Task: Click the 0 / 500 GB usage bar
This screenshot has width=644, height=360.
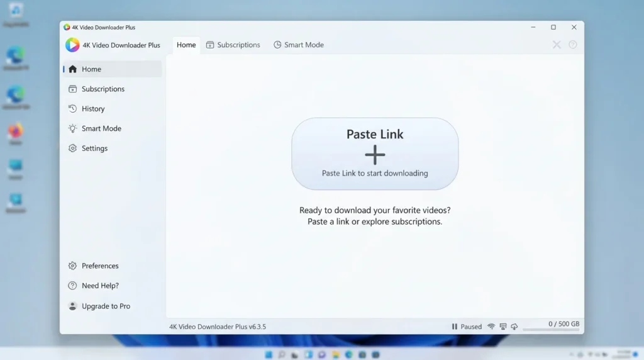Action: pyautogui.click(x=551, y=330)
